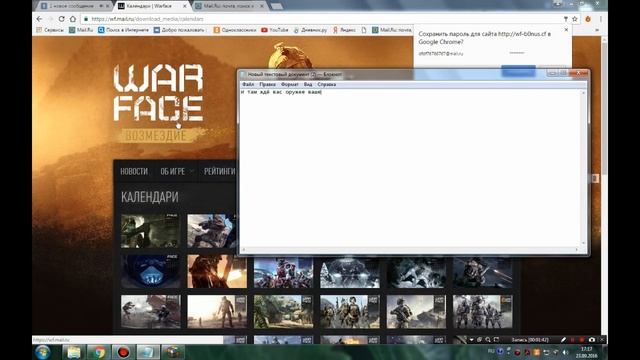Open the Дневник.ру bookmark

[x=310, y=30]
